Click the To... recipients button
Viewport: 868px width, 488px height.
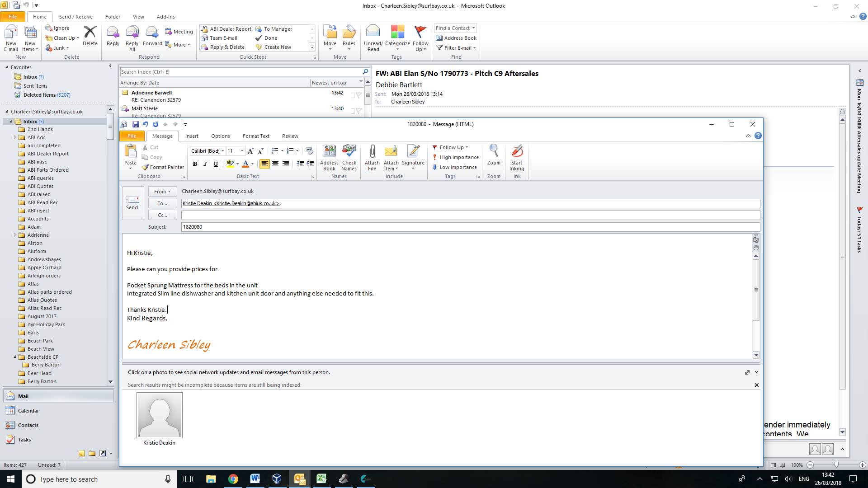[162, 203]
